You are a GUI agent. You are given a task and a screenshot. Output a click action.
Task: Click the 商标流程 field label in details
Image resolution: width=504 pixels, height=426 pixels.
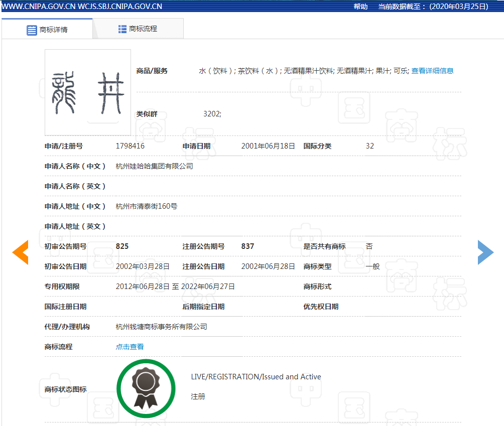(59, 347)
